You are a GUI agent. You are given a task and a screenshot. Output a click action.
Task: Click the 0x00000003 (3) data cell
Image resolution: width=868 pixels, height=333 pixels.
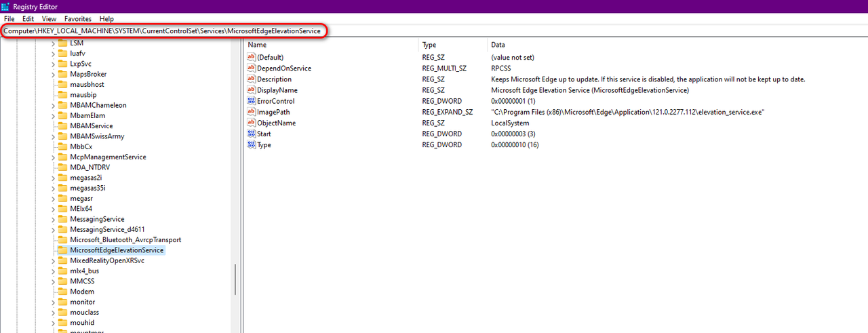(x=515, y=134)
